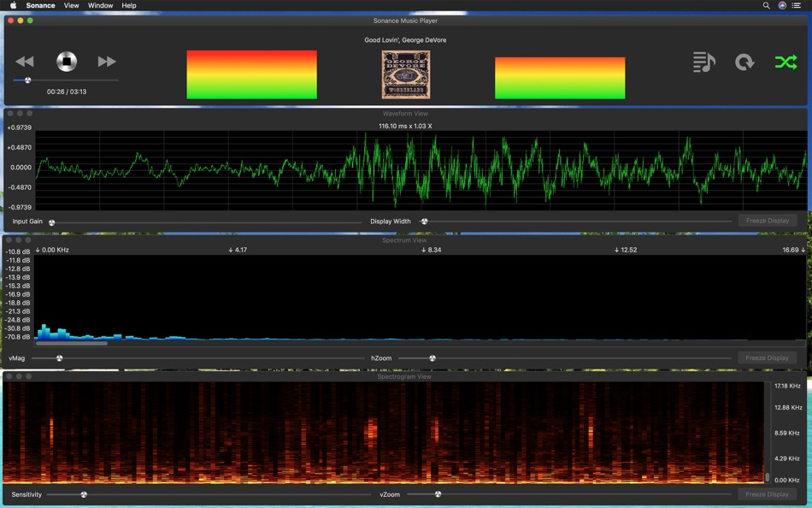
Task: Click the 8.34 frequency marker in Spectrum View
Action: pyautogui.click(x=432, y=250)
